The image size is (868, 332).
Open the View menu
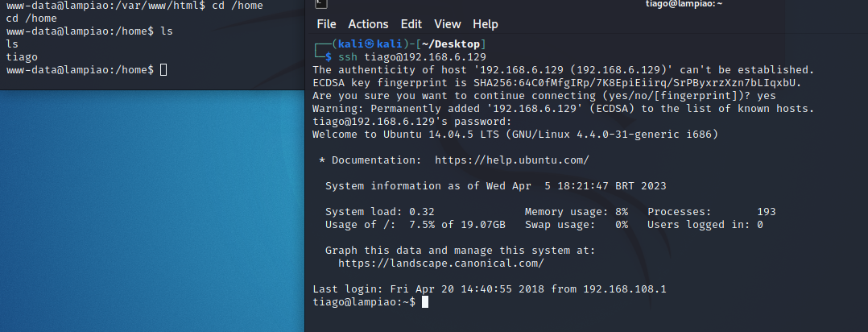pyautogui.click(x=448, y=24)
